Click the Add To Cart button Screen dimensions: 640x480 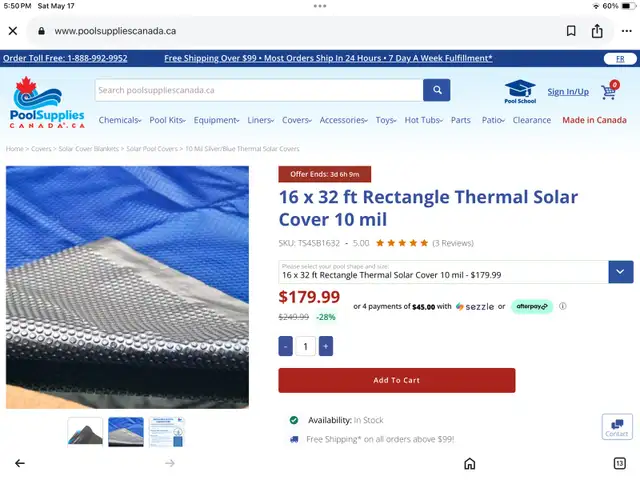point(397,380)
